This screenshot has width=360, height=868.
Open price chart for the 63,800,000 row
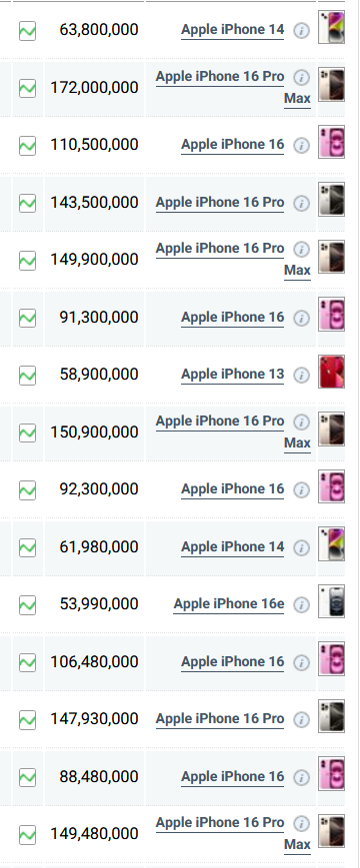(27, 30)
